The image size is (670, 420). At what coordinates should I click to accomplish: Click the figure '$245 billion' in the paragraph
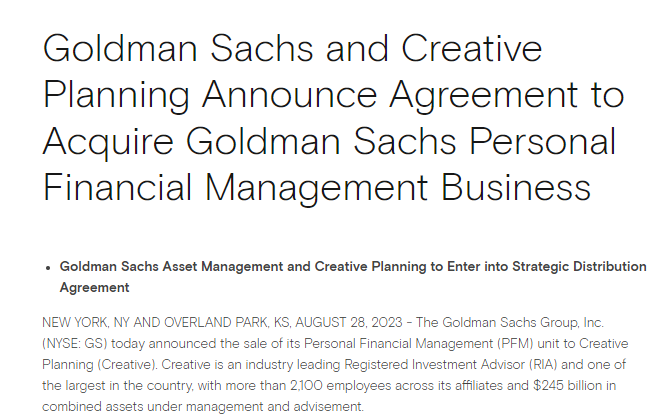567,385
